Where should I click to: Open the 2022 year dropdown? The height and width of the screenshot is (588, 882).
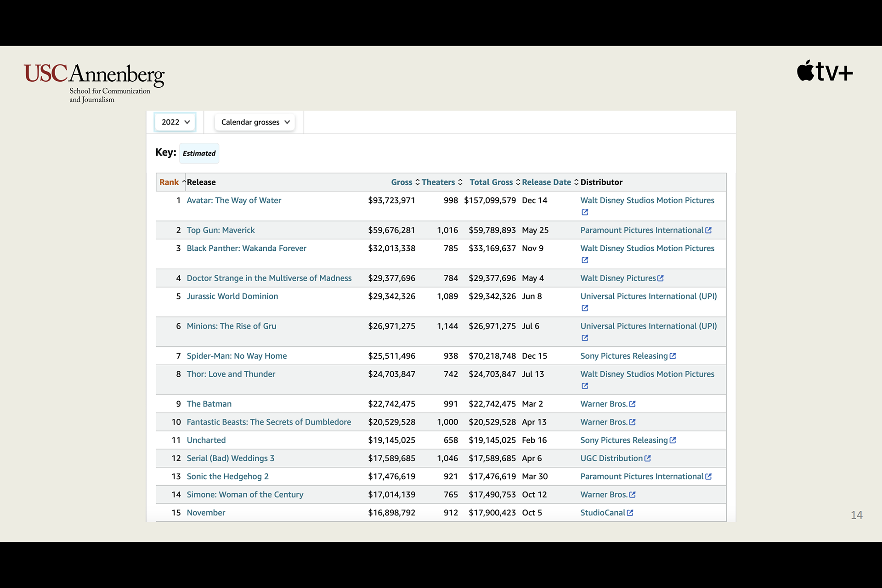175,122
